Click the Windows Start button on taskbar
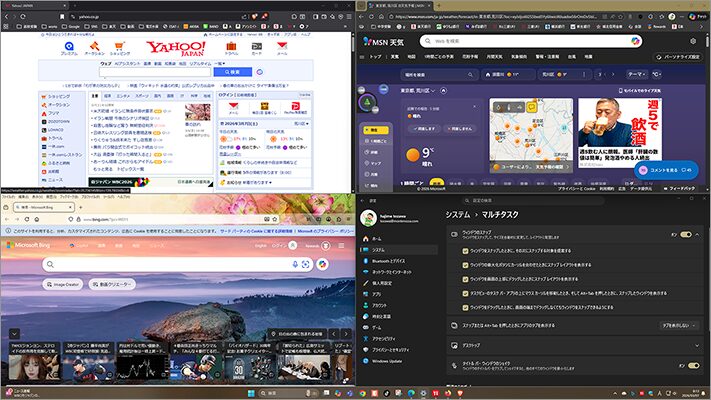The height and width of the screenshot is (400, 711). 250,391
